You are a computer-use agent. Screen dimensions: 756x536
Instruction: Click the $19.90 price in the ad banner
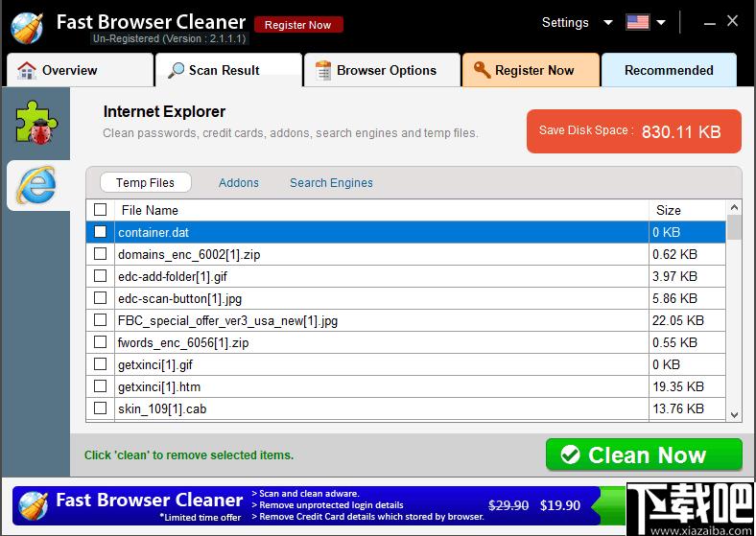tap(559, 505)
